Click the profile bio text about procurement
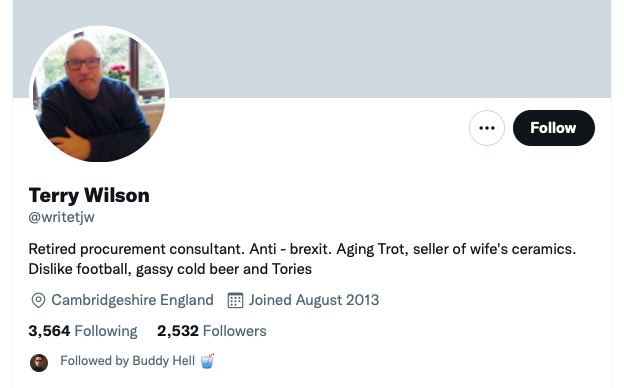Viewport: 624px width, 388px height. pos(302,259)
